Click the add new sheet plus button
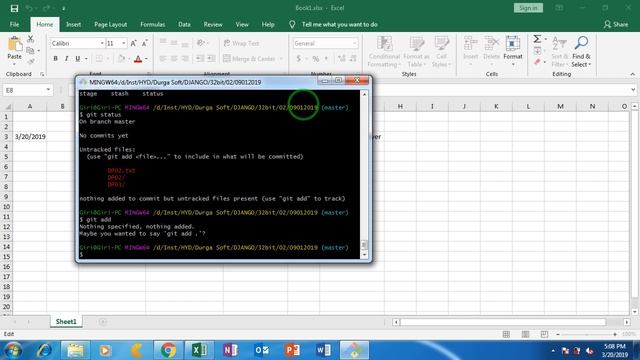640x360 pixels. click(102, 322)
